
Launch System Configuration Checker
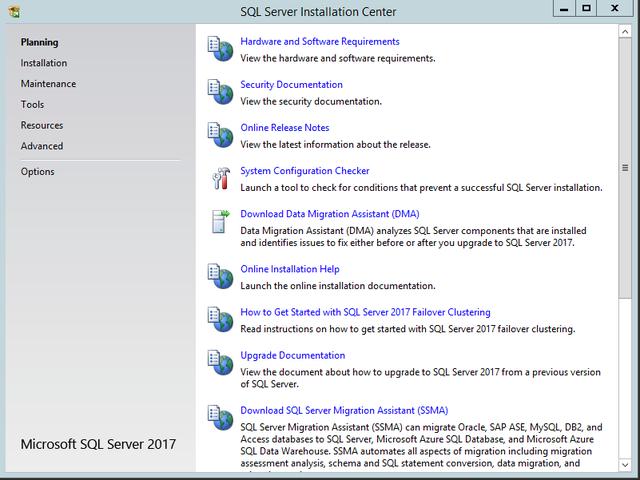tap(304, 171)
